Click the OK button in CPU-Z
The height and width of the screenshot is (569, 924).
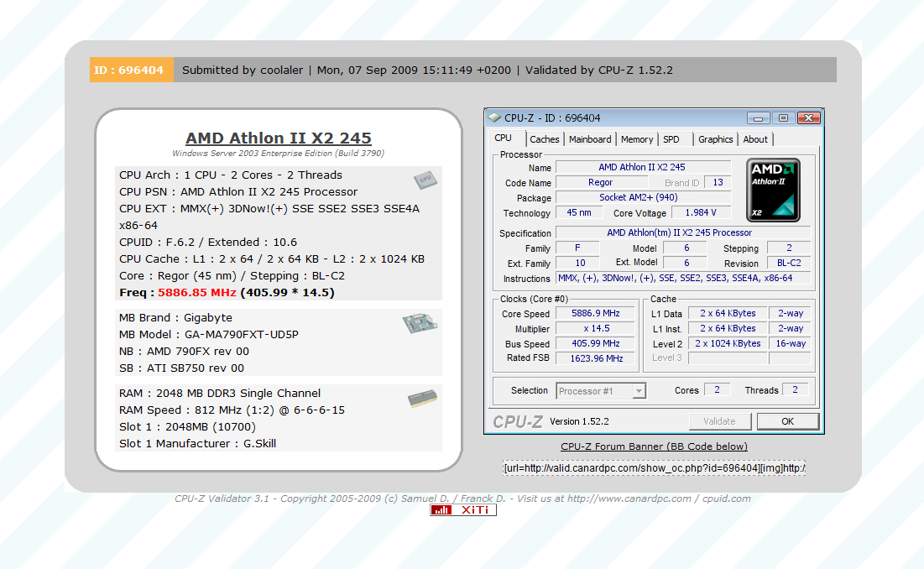coord(788,421)
